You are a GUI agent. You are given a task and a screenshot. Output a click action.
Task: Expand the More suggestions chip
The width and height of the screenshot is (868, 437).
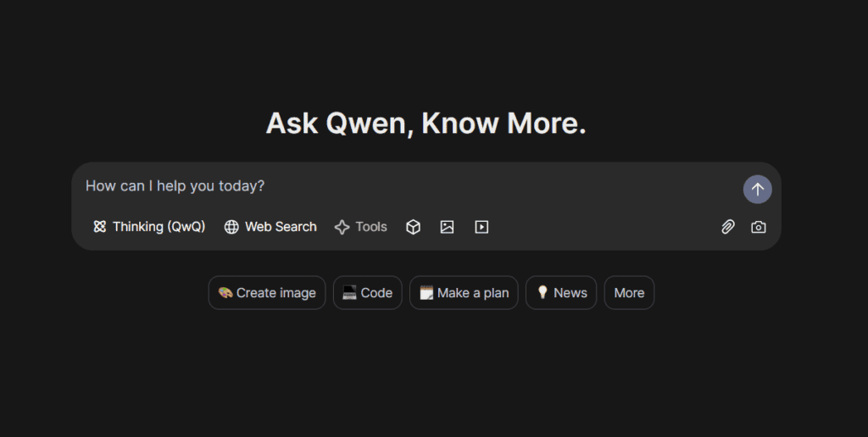click(x=629, y=293)
